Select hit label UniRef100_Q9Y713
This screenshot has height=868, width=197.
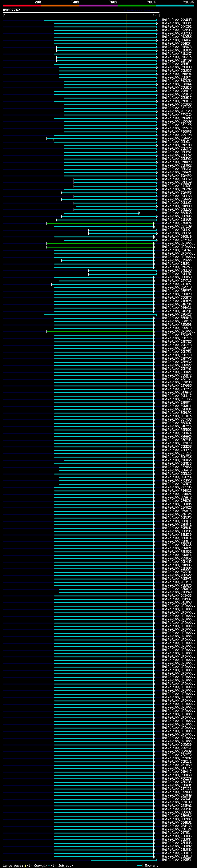[177, 281]
